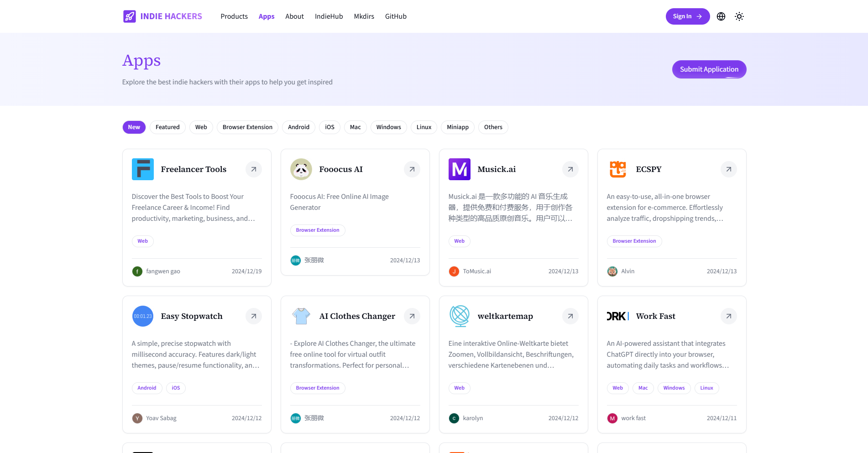Screen dimensions: 868x453
Task: Open the Musick.ai external link arrow
Action: 570,169
